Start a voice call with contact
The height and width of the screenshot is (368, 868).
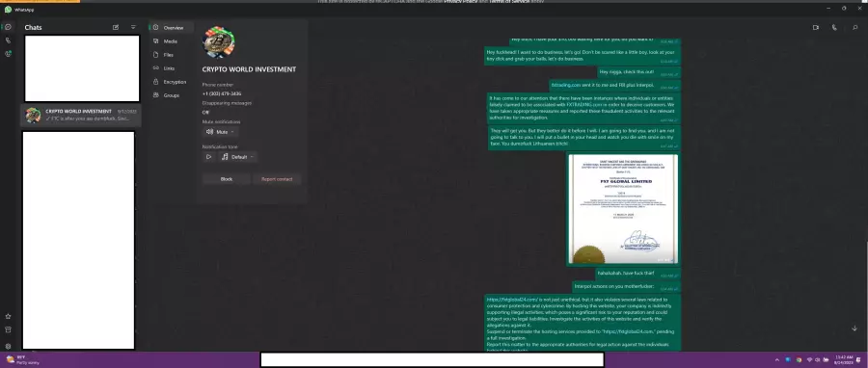[834, 27]
